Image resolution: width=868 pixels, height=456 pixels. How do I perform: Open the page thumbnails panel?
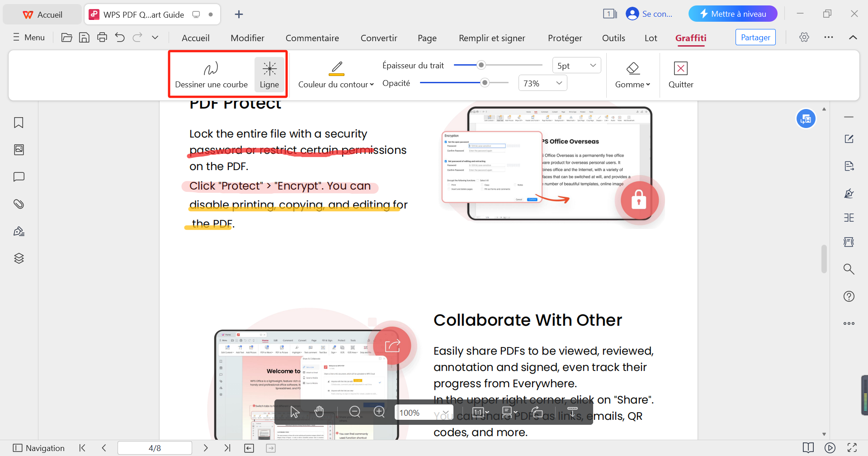tap(19, 150)
